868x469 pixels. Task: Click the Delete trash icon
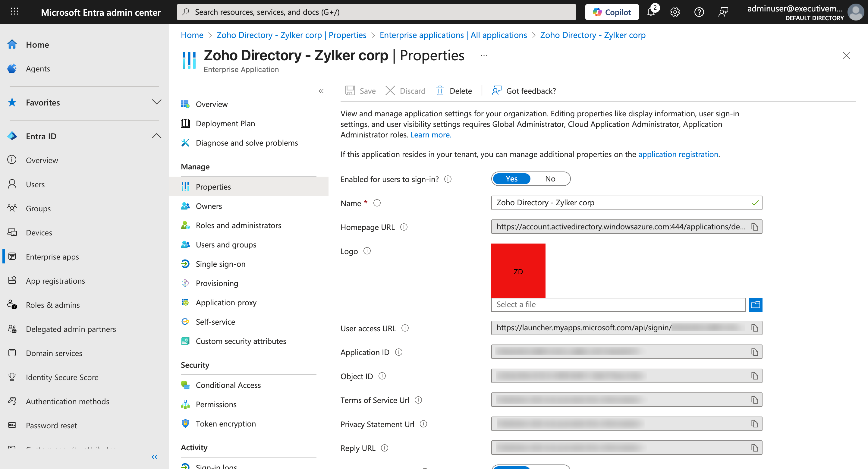(440, 91)
